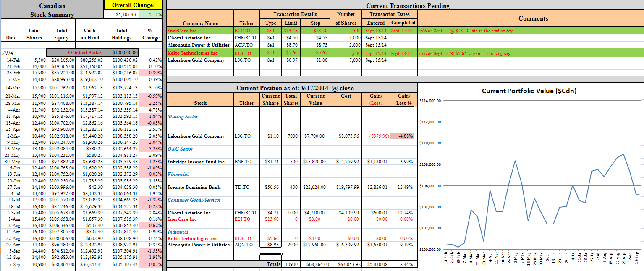
Task: Click the $16,309.99 cost cell
Action: (346, 245)
